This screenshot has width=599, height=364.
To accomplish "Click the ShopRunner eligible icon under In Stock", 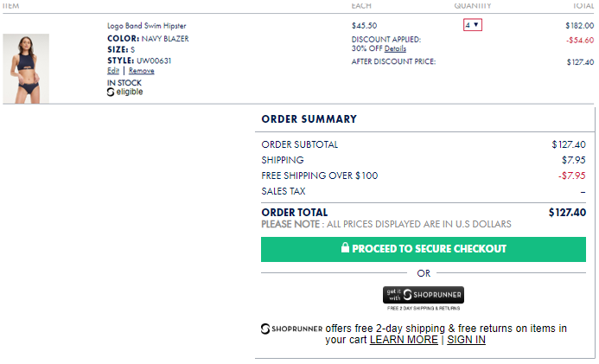I will click(x=112, y=93).
